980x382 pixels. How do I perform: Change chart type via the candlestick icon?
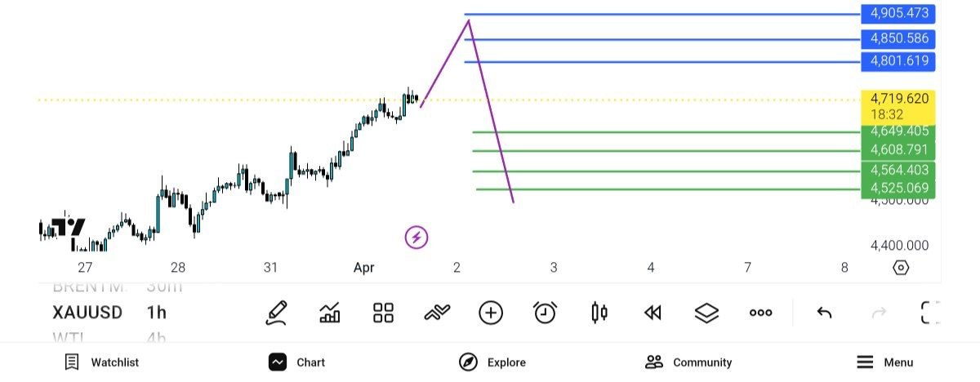599,313
